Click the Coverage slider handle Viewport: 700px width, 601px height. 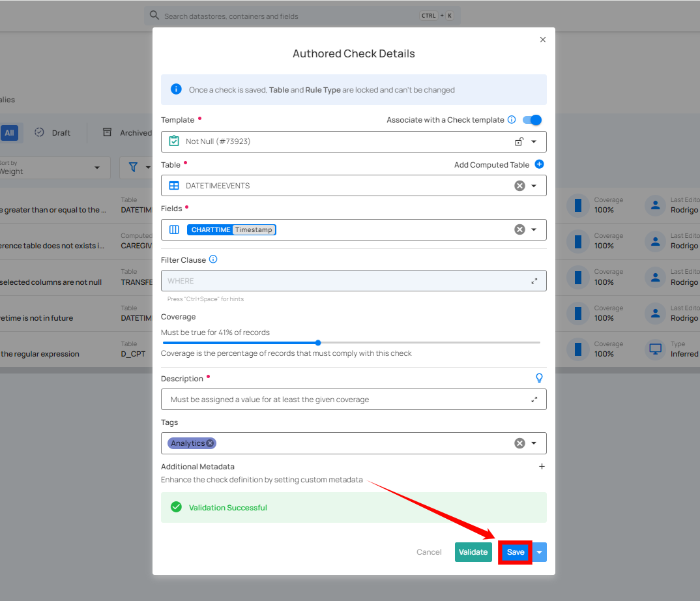coord(318,343)
